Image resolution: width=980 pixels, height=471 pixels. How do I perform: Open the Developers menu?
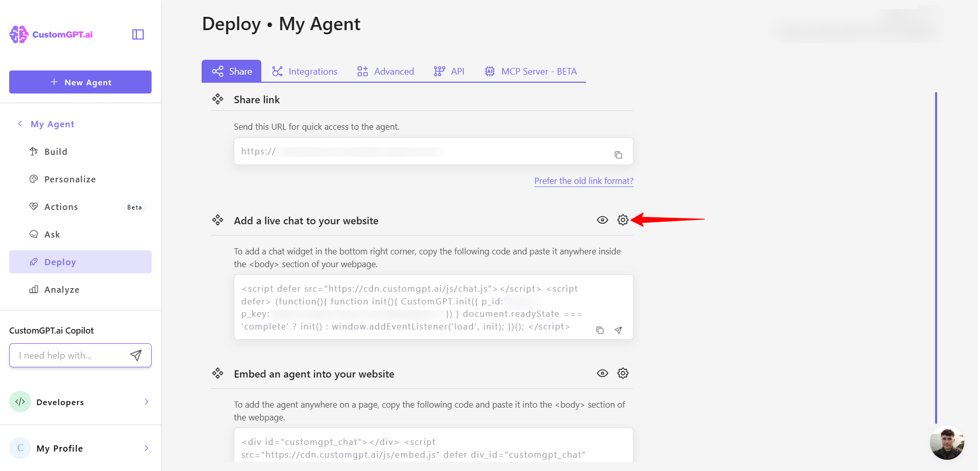[x=80, y=402]
